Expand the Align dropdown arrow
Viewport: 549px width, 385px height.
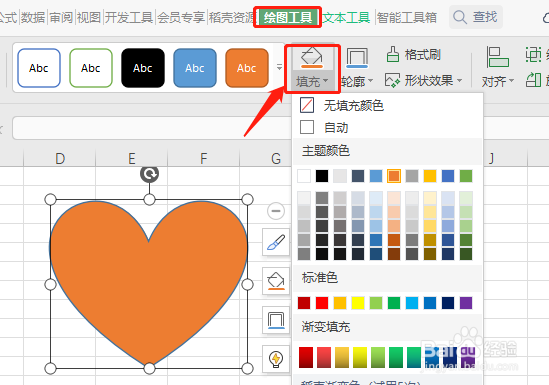pyautogui.click(x=512, y=81)
